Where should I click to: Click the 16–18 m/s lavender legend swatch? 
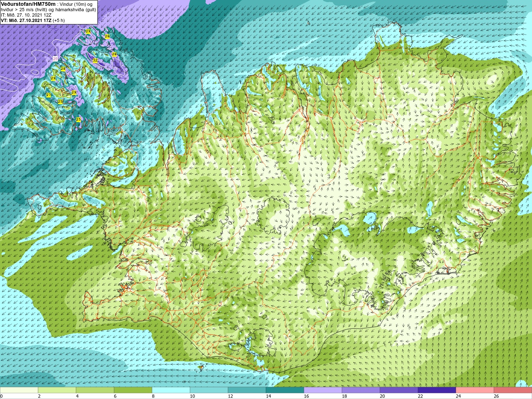point(323,390)
